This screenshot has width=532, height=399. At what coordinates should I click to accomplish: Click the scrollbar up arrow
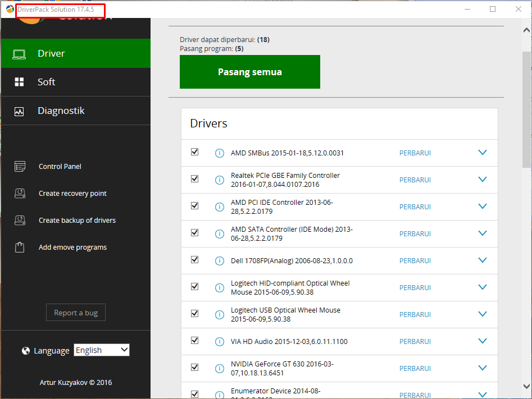pyautogui.click(x=526, y=30)
